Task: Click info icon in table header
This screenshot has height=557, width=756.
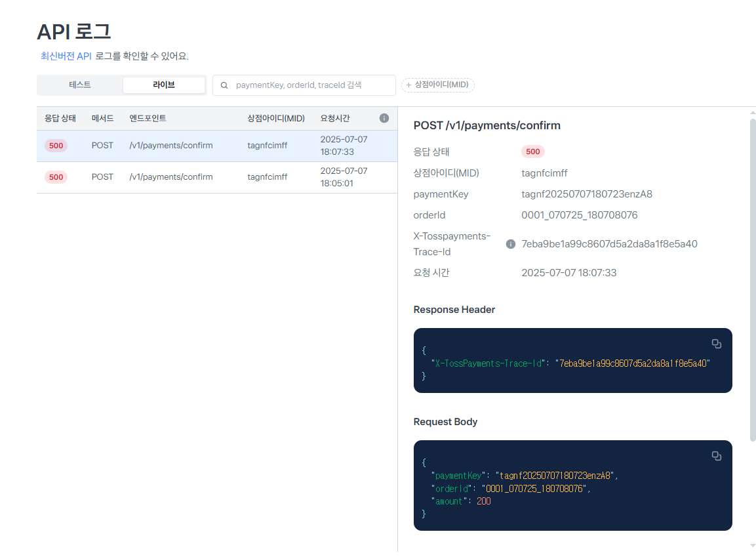Action: pos(384,118)
